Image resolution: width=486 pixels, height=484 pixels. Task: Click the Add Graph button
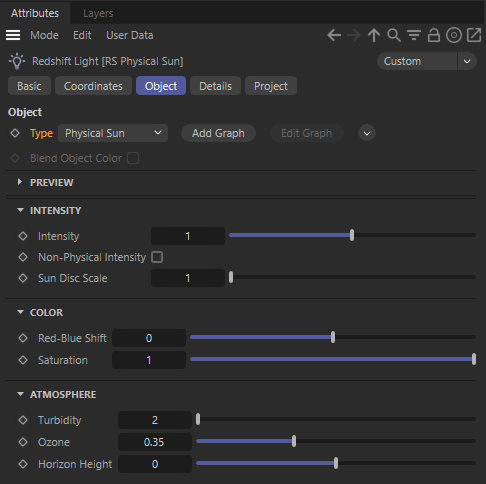[x=218, y=133]
